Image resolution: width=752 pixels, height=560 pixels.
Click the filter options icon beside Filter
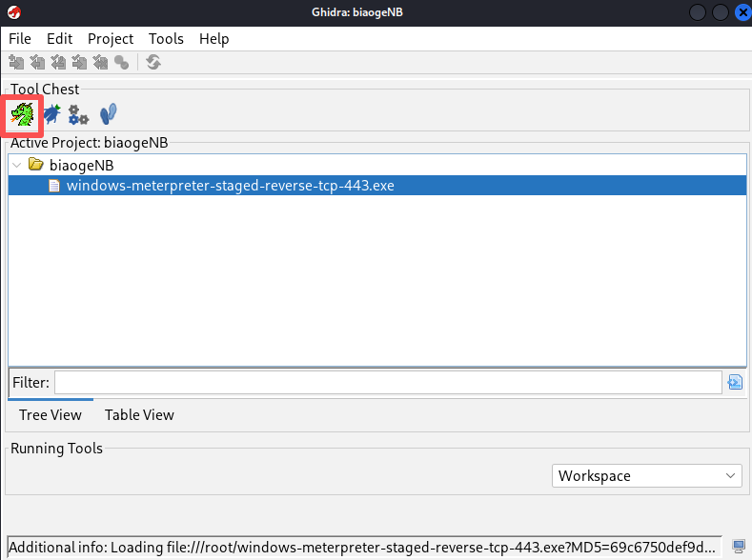(x=735, y=382)
